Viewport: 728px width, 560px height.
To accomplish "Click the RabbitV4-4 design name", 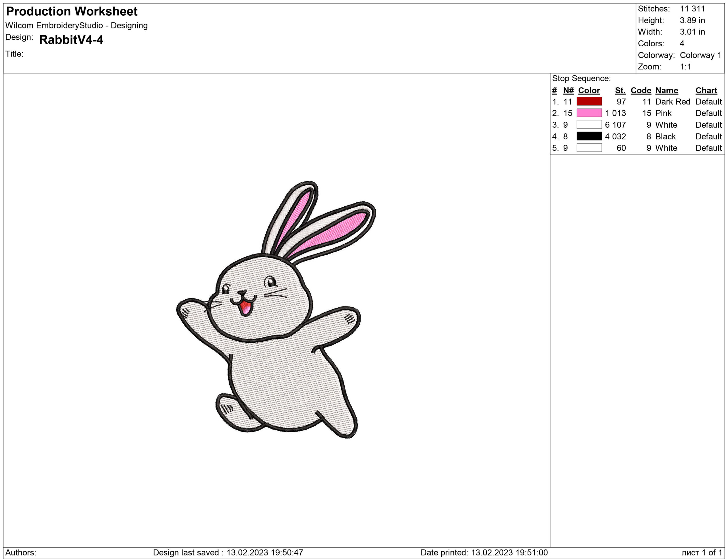I will click(x=71, y=40).
